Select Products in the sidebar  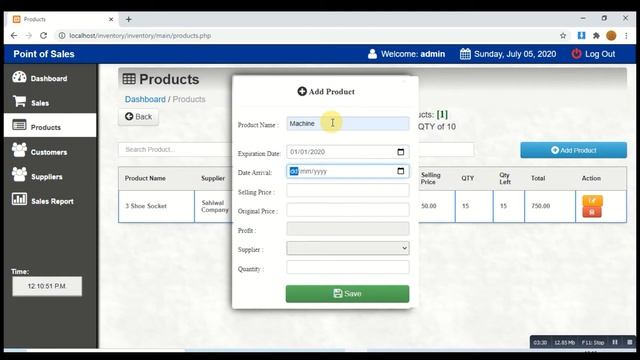(50, 127)
